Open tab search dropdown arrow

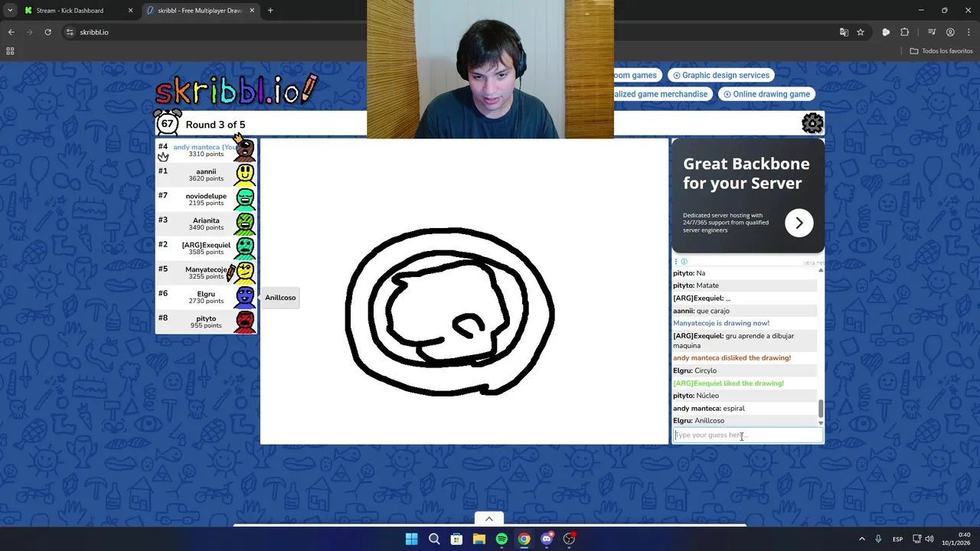point(9,11)
